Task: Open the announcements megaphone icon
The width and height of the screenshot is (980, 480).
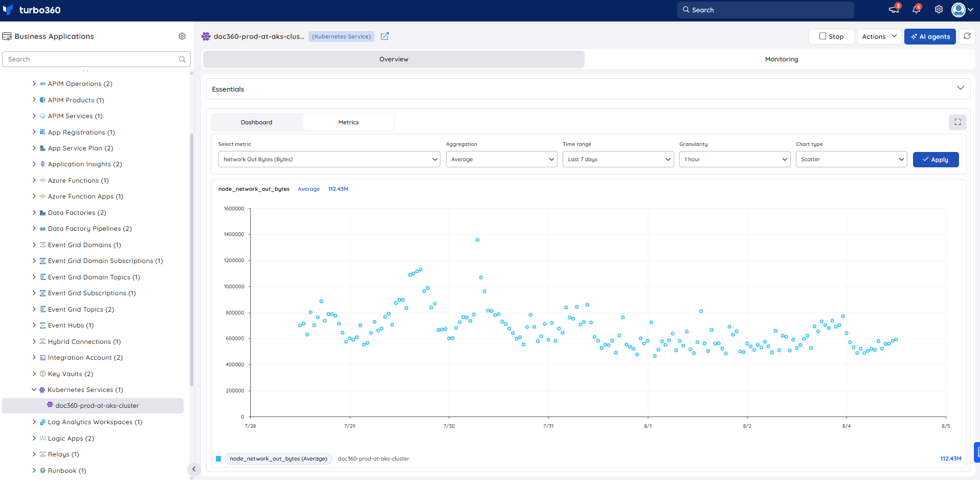Action: coord(894,10)
